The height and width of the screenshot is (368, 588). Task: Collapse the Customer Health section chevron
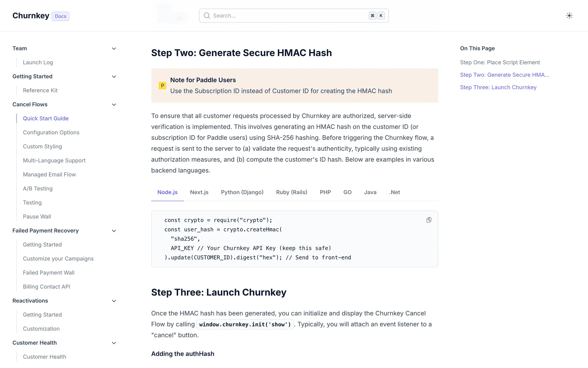(114, 343)
